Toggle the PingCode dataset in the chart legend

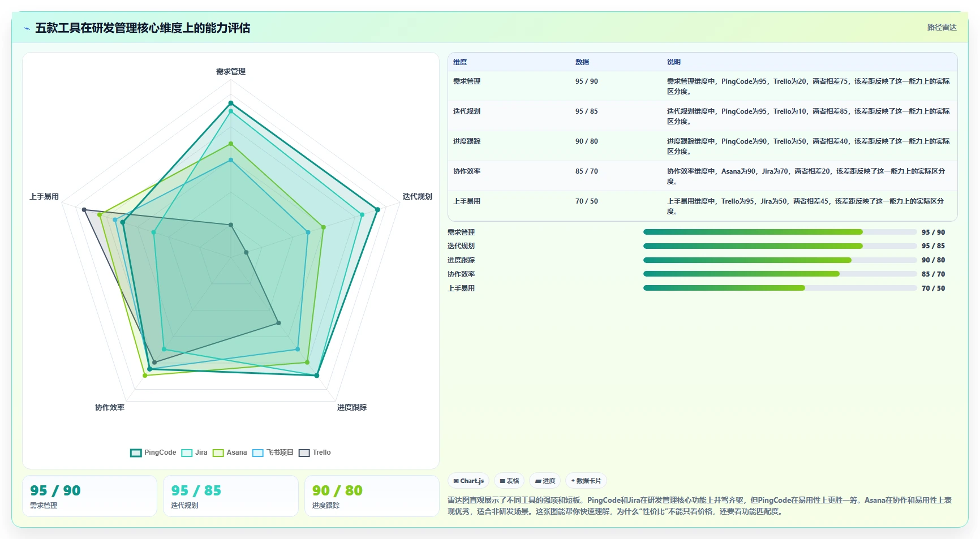153,452
